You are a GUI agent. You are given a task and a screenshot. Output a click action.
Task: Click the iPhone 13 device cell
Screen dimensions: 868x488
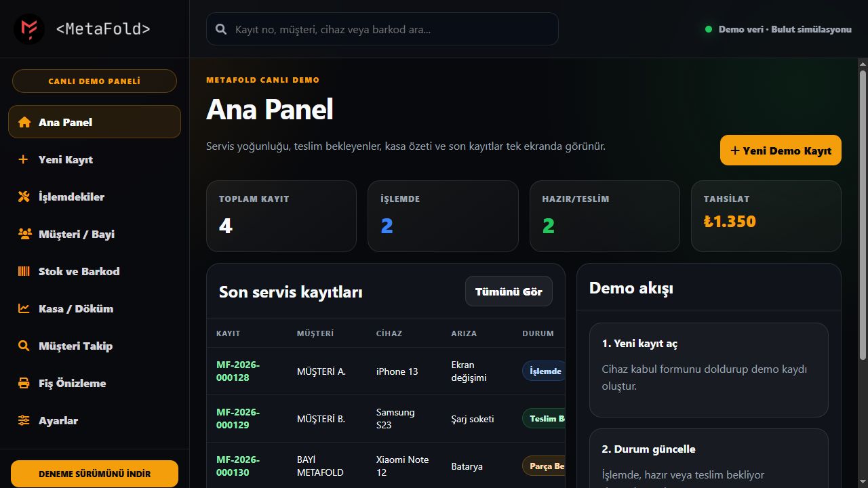397,371
